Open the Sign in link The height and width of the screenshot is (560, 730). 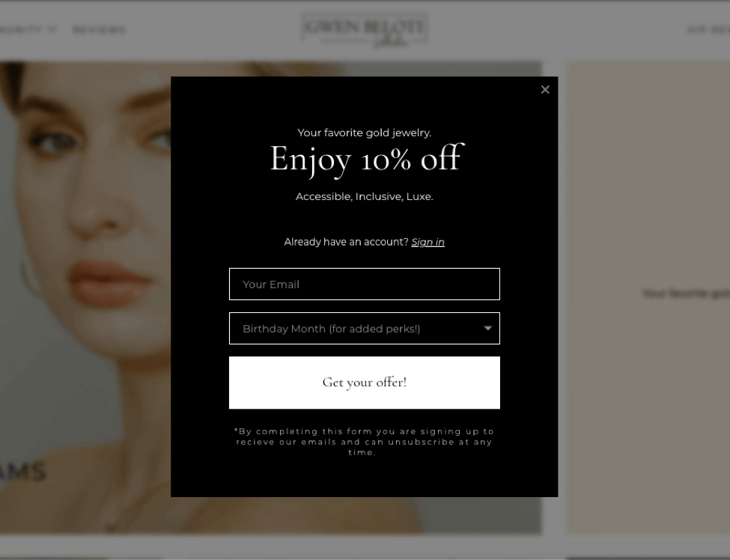[x=428, y=242]
